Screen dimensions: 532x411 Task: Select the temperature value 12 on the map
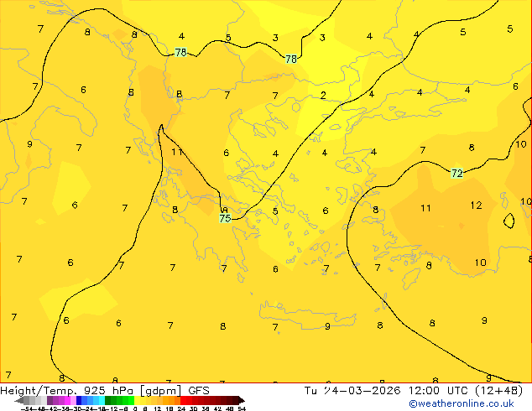pyautogui.click(x=476, y=205)
